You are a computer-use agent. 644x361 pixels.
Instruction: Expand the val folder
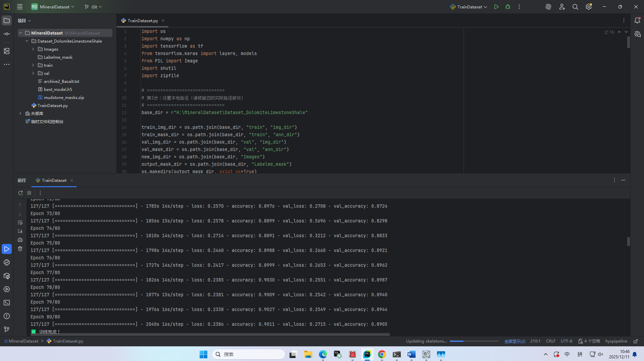click(33, 73)
